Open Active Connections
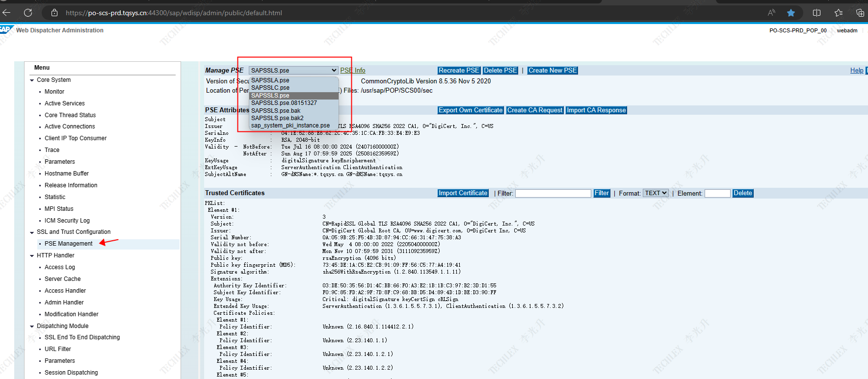 point(70,126)
